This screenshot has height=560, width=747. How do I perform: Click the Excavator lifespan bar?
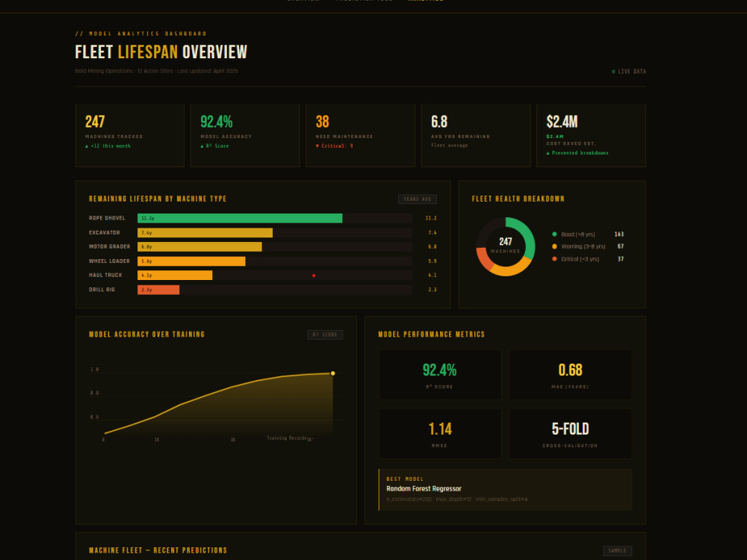pyautogui.click(x=205, y=233)
